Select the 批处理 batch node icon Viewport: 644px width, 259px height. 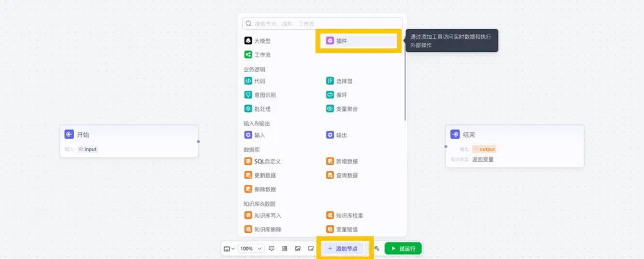(x=248, y=109)
